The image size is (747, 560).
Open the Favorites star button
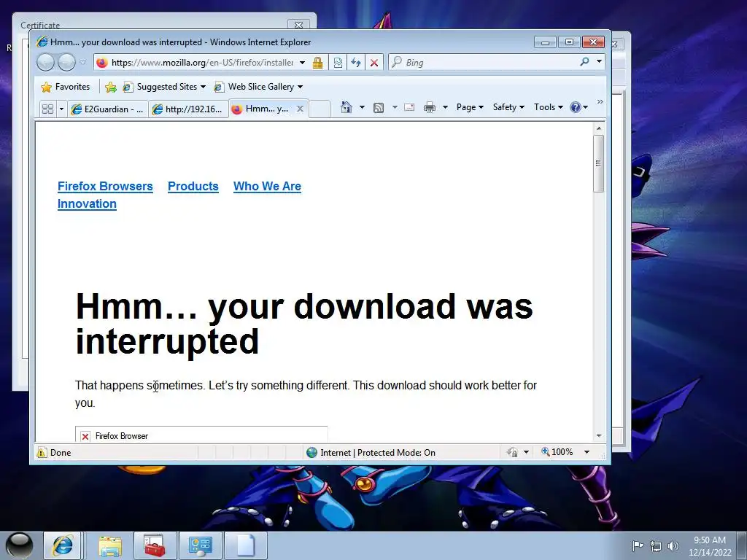coord(65,87)
